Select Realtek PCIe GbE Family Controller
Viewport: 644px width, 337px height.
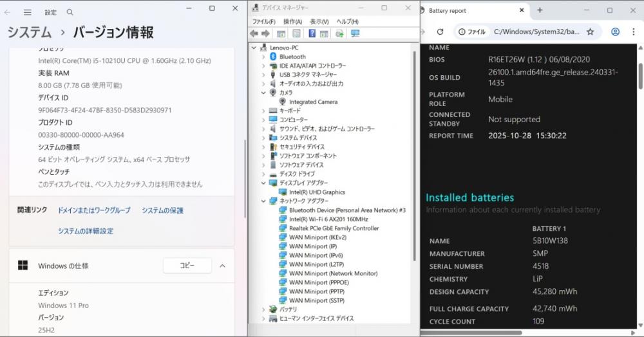tap(334, 228)
